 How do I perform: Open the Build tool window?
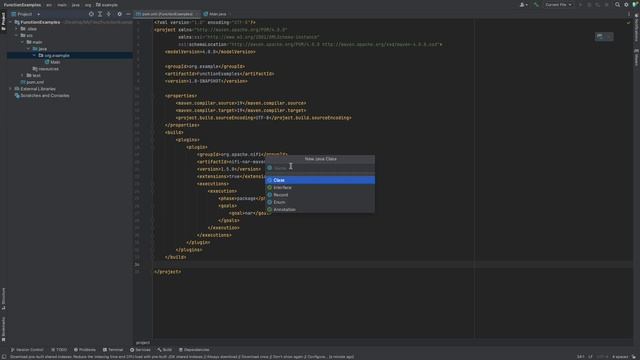[x=165, y=350]
